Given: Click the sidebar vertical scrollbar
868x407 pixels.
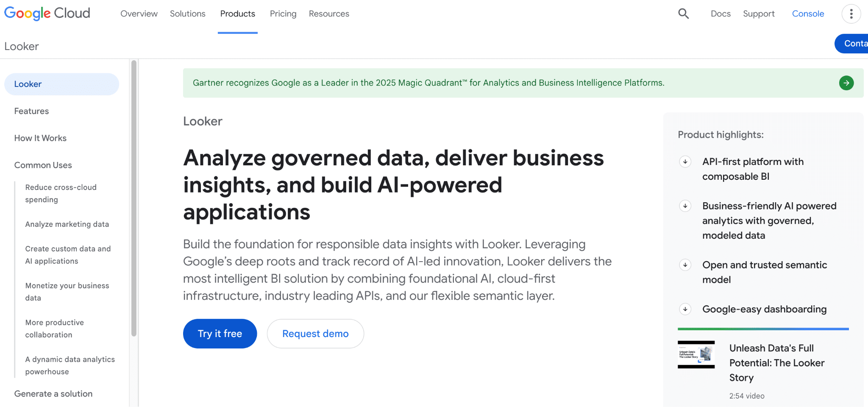Looking at the screenshot, I should (134, 198).
